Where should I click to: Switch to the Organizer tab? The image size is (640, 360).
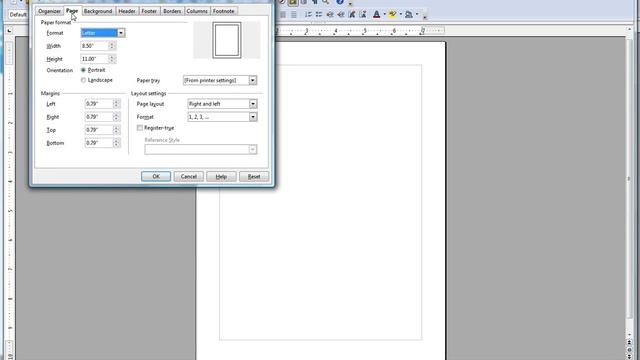[49, 11]
